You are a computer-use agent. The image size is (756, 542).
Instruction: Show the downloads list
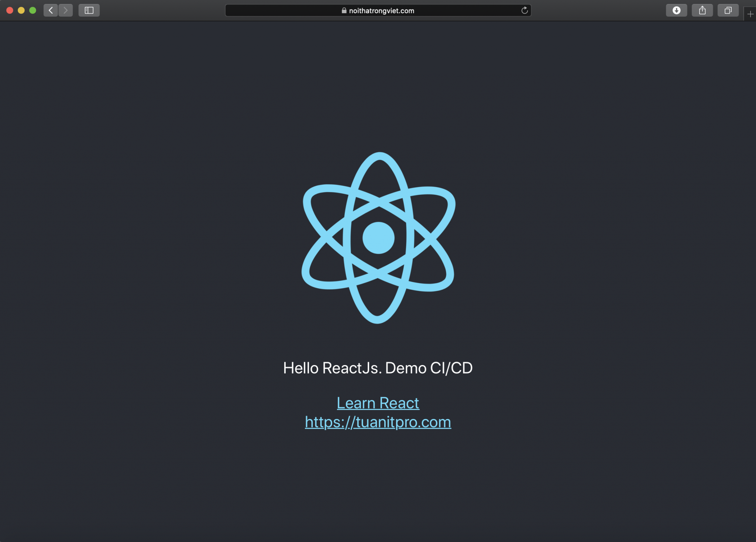point(676,10)
